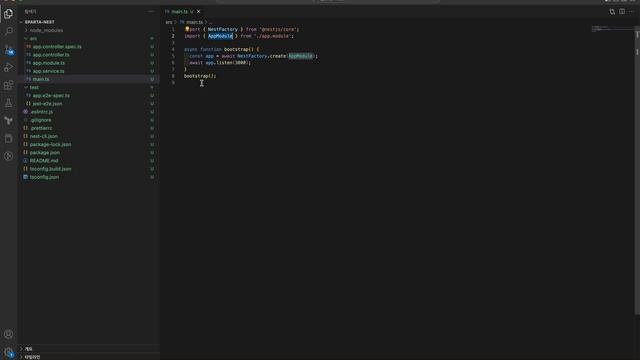The width and height of the screenshot is (640, 360).
Task: Open README.md in the explorer
Action: 44,161
